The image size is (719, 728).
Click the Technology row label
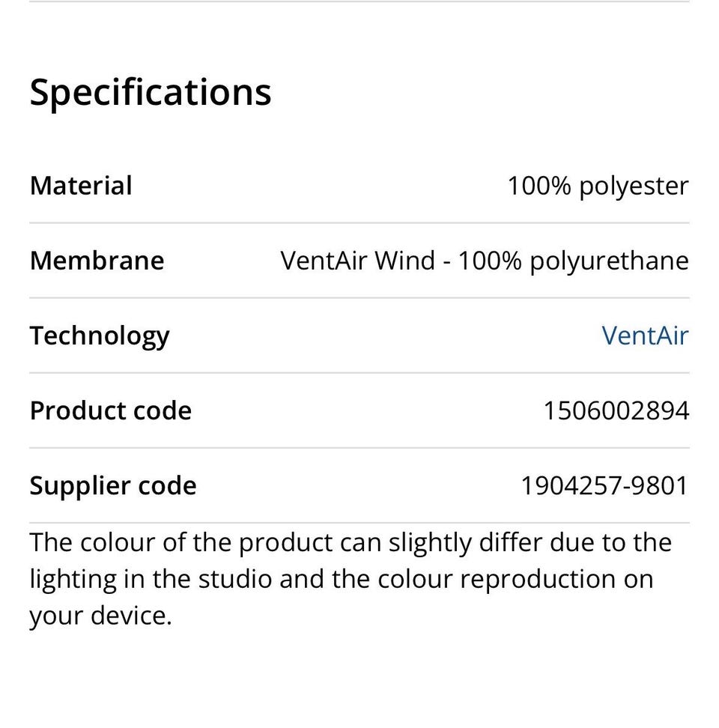[x=100, y=336]
